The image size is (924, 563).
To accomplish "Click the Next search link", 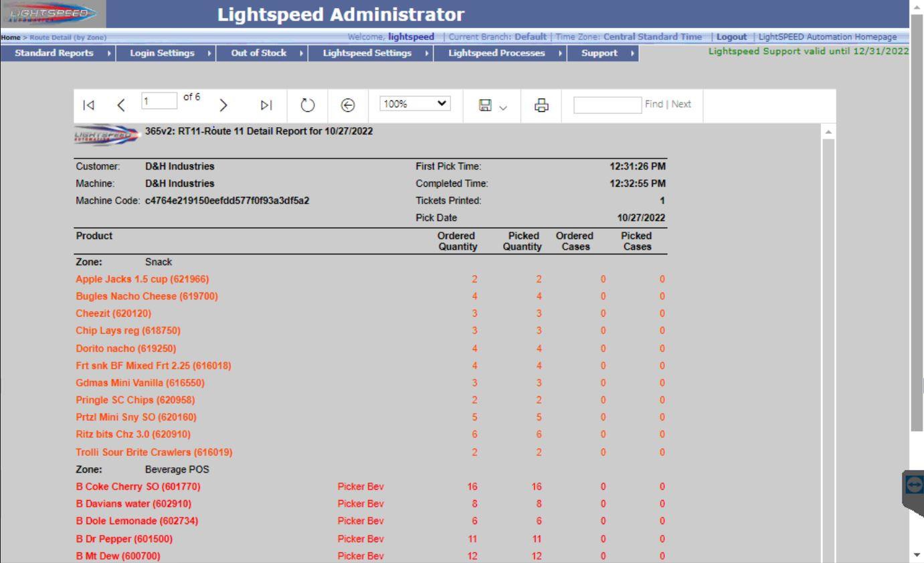I will 681,104.
